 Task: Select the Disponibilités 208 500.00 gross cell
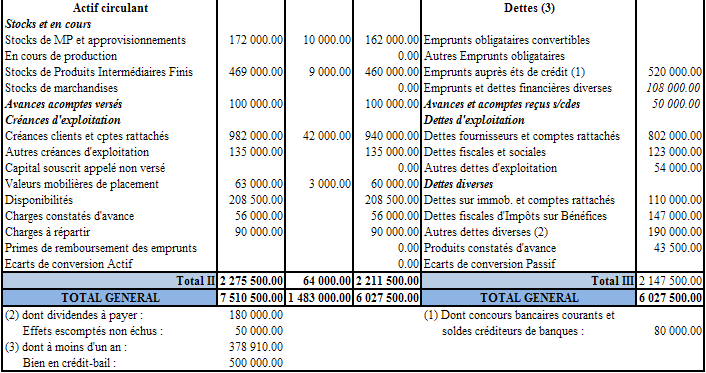coord(256,200)
